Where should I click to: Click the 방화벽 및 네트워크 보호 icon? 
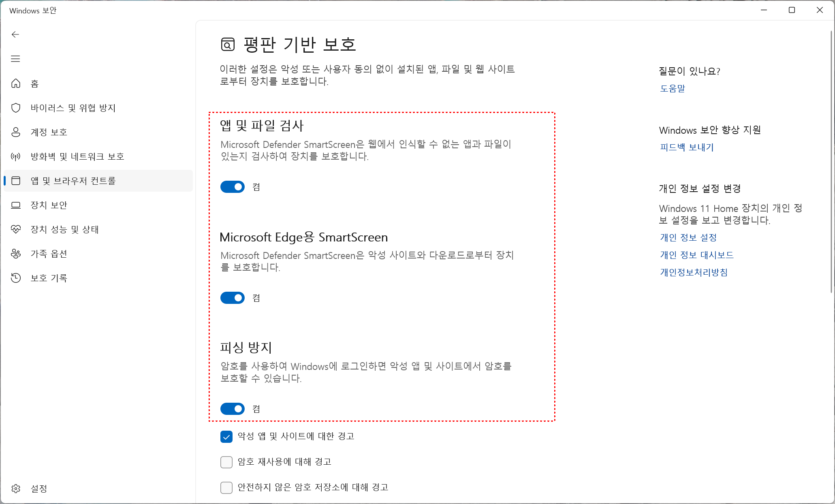16,156
